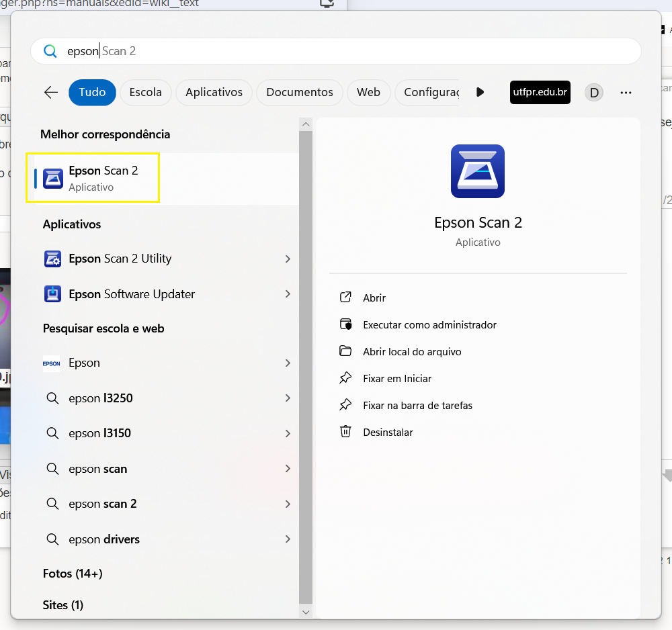Click the Executar como administrador shield icon

point(345,324)
